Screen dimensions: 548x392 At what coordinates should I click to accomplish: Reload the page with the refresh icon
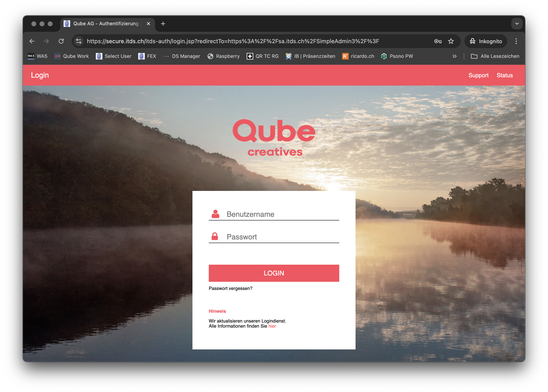click(61, 41)
